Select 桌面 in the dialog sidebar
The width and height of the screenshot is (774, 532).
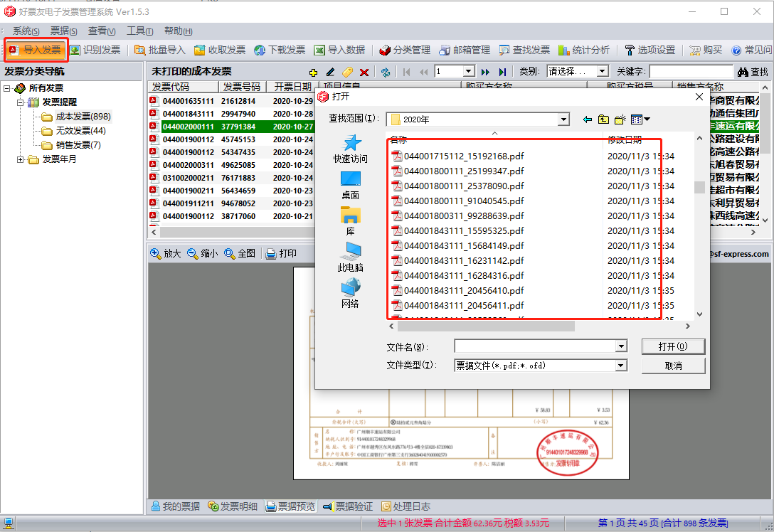pos(351,186)
